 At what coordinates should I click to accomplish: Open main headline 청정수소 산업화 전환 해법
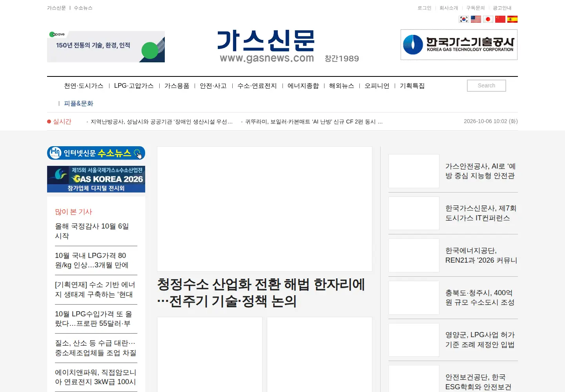[x=261, y=293]
